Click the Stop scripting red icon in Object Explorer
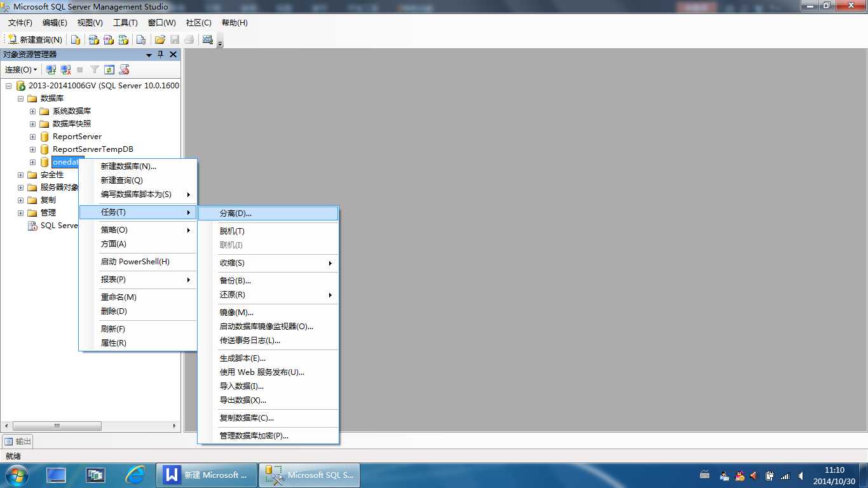 click(125, 69)
